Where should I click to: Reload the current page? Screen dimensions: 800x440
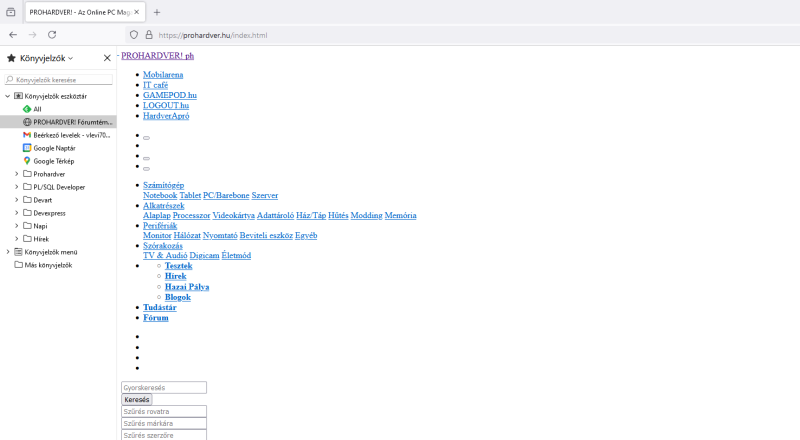(x=52, y=35)
